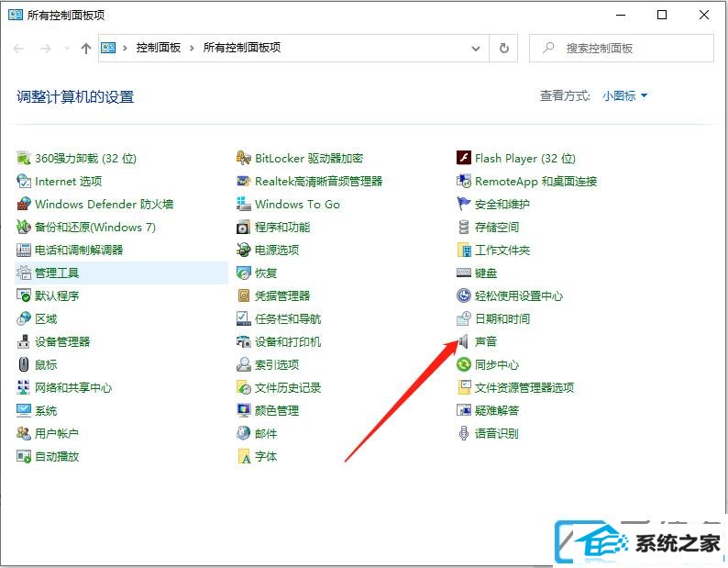The width and height of the screenshot is (728, 568).
Task: Open the 日期和时间 link
Action: 502,318
